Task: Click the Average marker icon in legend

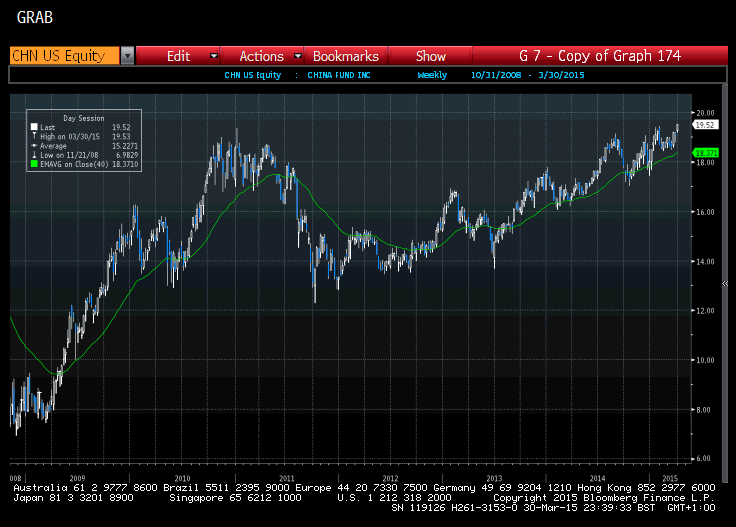Action: pos(35,143)
